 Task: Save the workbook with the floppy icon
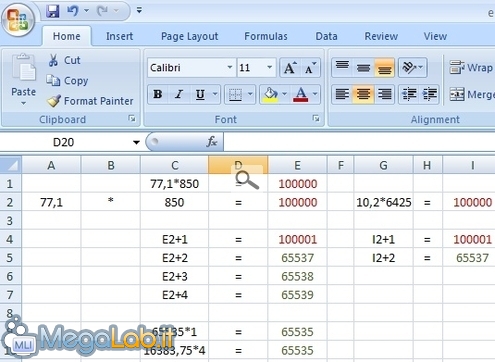pos(53,11)
